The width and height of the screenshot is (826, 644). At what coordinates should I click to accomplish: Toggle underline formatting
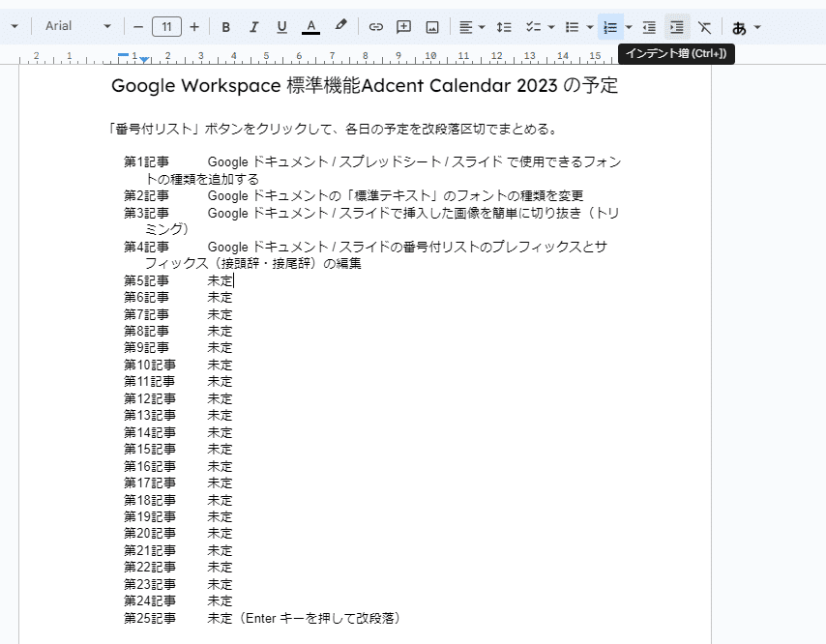pyautogui.click(x=281, y=27)
